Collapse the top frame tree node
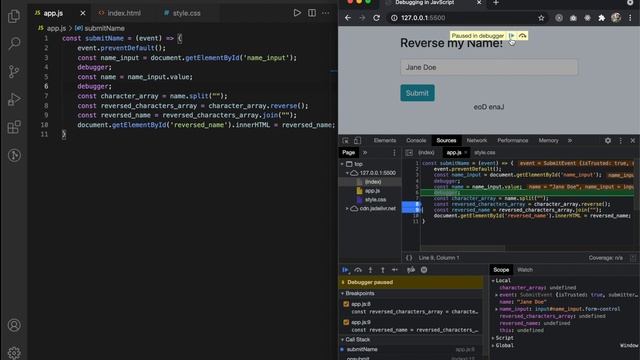The image size is (640, 360). tap(342, 164)
